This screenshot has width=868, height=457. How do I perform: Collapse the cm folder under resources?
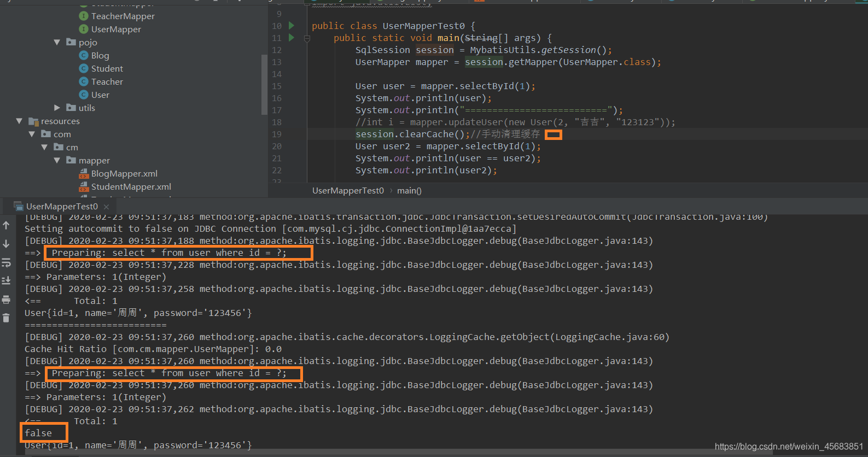(x=44, y=147)
